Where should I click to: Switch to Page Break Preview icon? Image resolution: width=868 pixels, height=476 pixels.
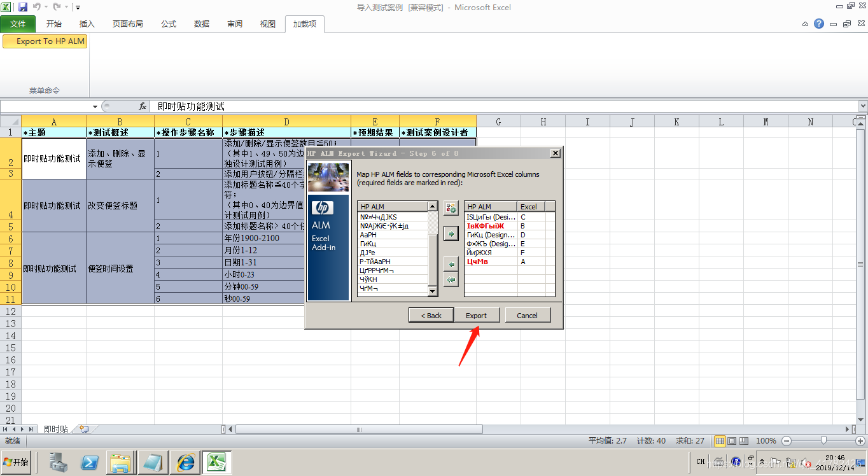click(x=743, y=441)
